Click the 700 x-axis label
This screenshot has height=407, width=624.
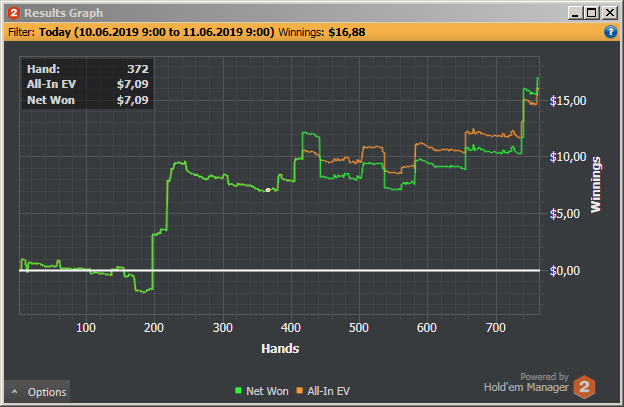pos(495,328)
